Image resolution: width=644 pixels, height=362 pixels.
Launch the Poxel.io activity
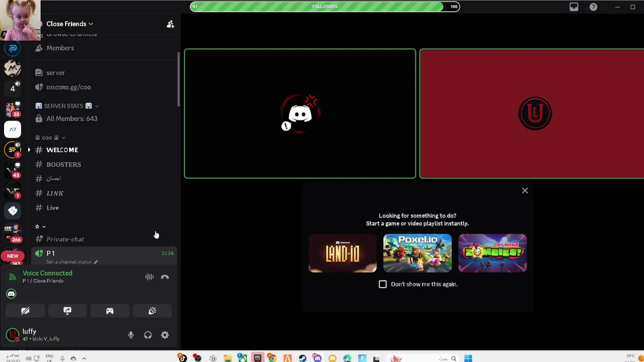pyautogui.click(x=418, y=253)
